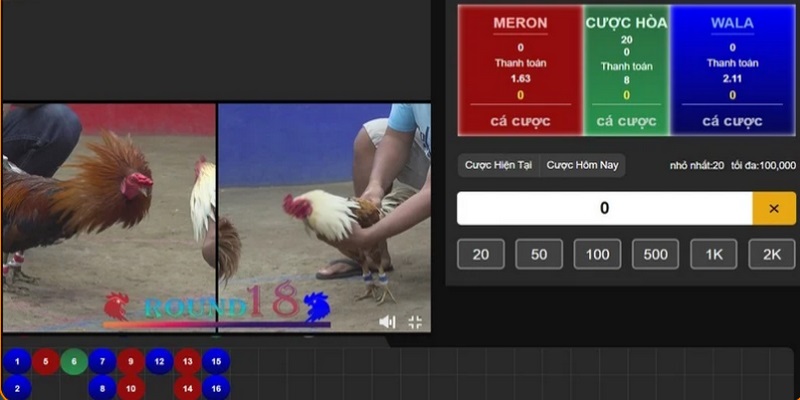800x400 pixels.
Task: Click red result circle number 13
Action: pyautogui.click(x=188, y=362)
